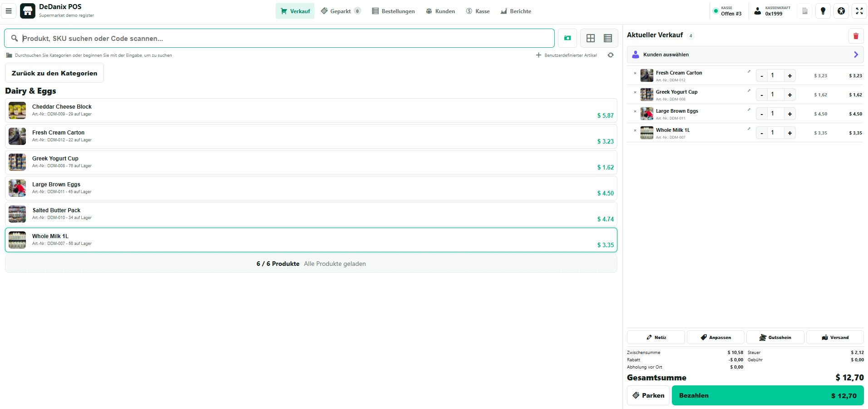This screenshot has height=409, width=868.
Task: Select the Fresh Cream Carton product row
Action: [x=311, y=136]
